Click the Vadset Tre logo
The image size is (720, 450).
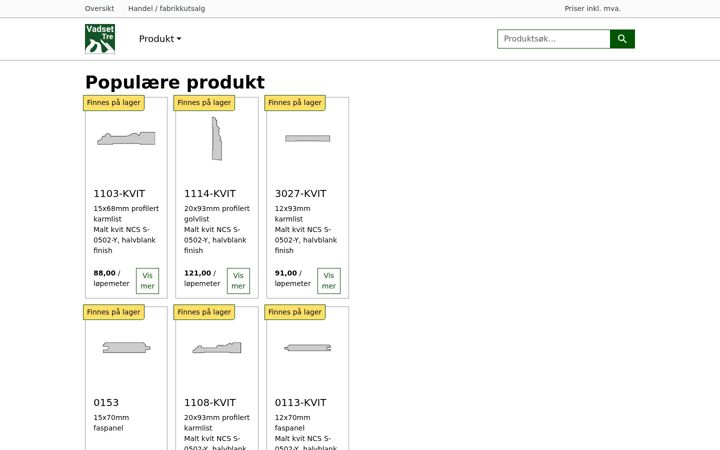point(100,39)
